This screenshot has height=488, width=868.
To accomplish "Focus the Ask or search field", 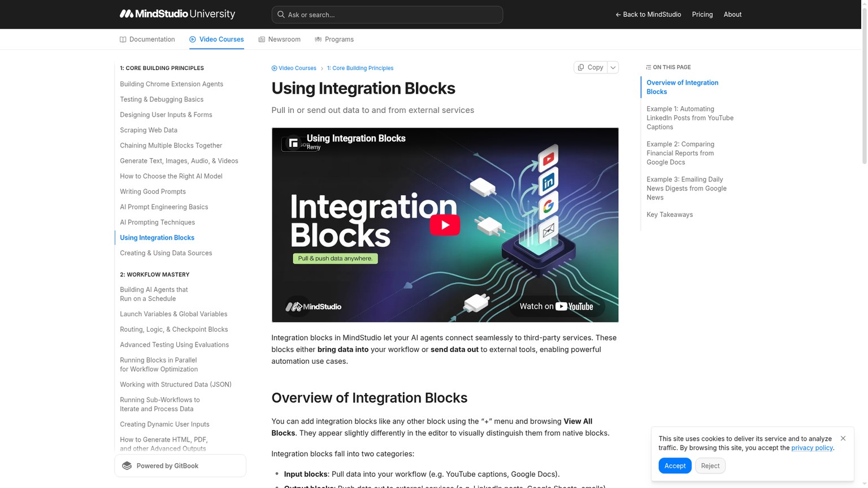I will coord(387,15).
